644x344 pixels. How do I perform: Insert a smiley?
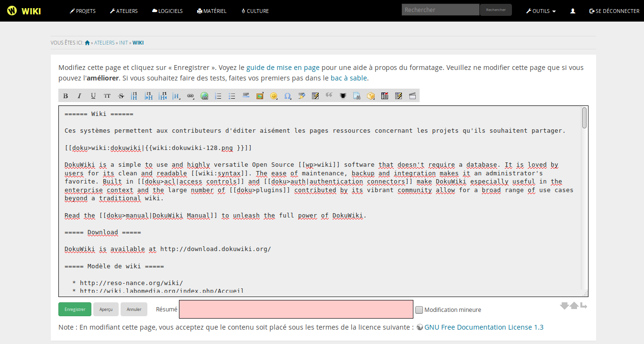click(273, 96)
